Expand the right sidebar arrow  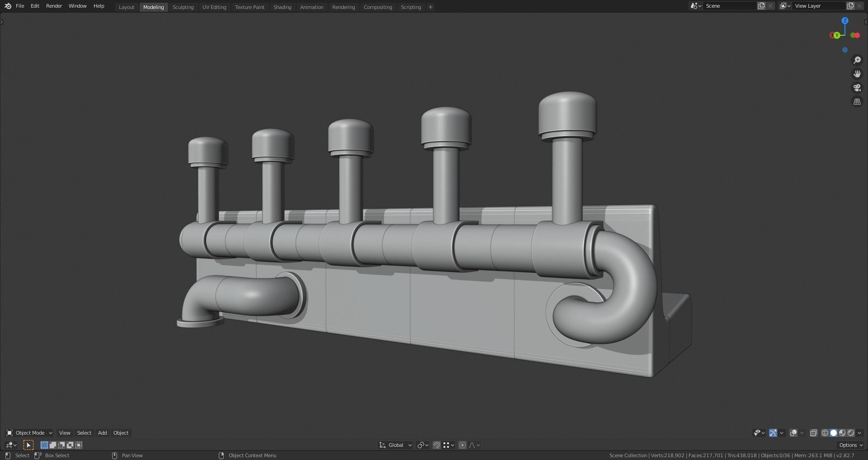click(866, 22)
